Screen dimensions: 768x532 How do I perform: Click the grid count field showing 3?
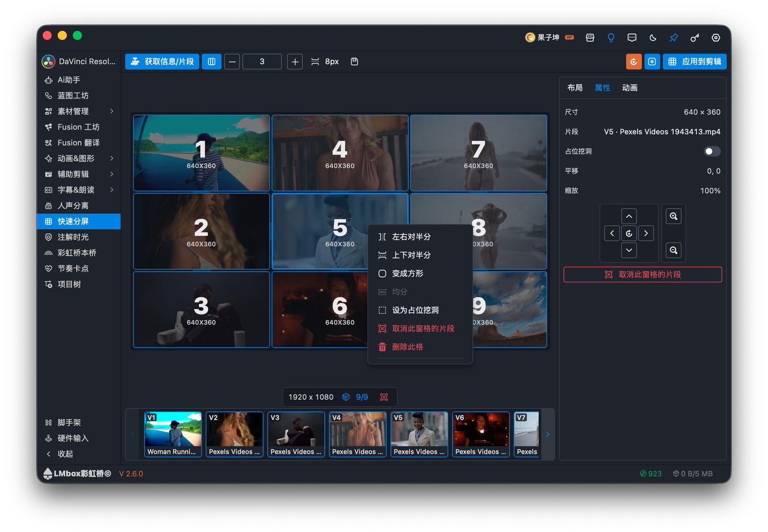point(262,61)
